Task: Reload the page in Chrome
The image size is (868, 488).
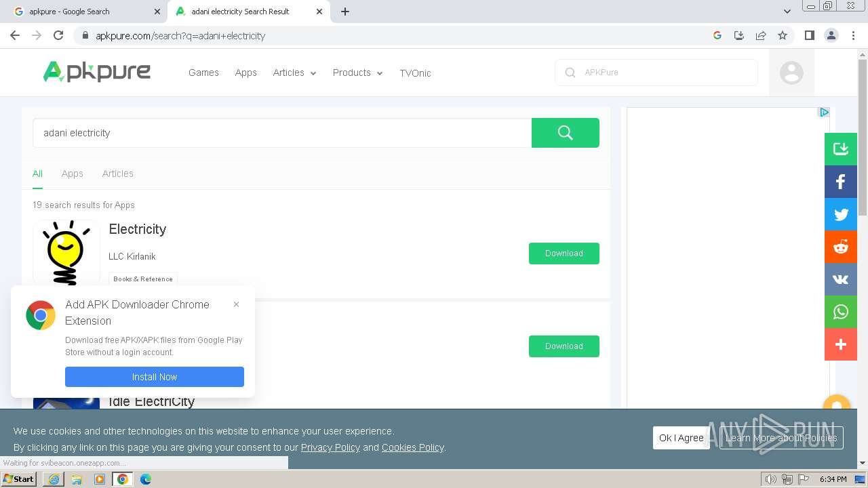Action: 58,35
